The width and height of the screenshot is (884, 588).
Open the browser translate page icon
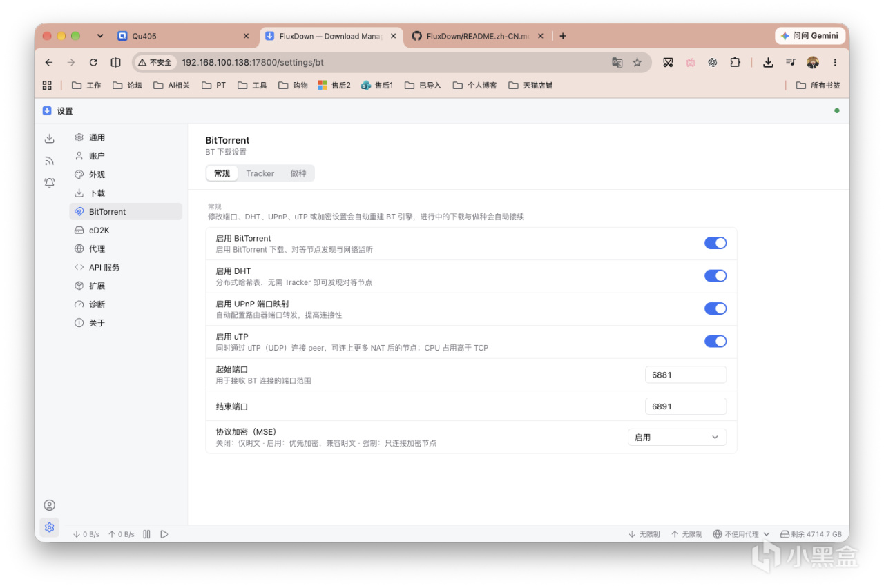[617, 62]
